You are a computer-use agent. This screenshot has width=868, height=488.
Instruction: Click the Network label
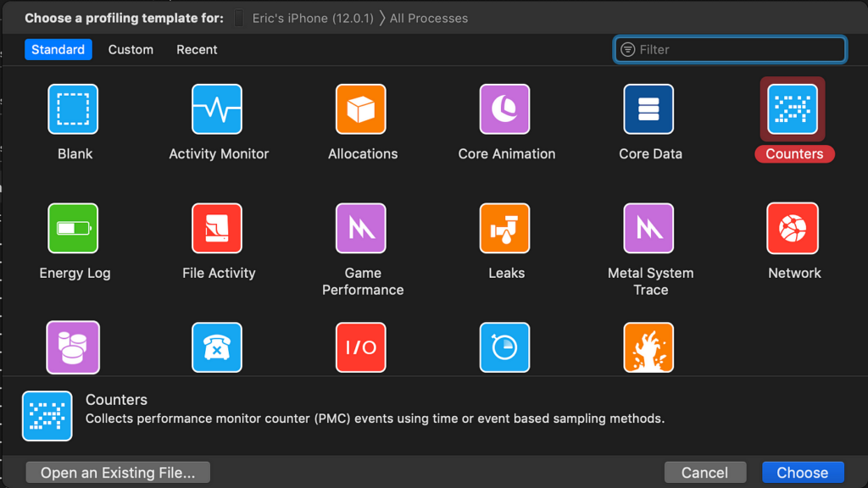click(x=794, y=273)
